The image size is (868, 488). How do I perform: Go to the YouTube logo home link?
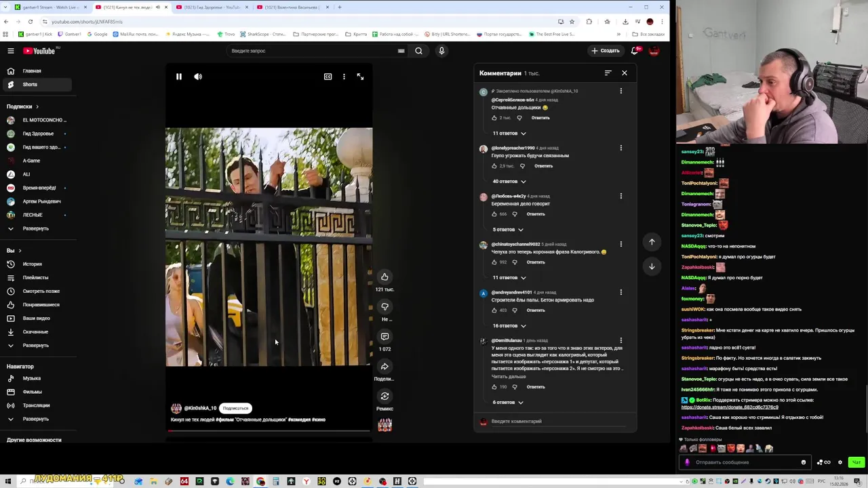coord(41,51)
